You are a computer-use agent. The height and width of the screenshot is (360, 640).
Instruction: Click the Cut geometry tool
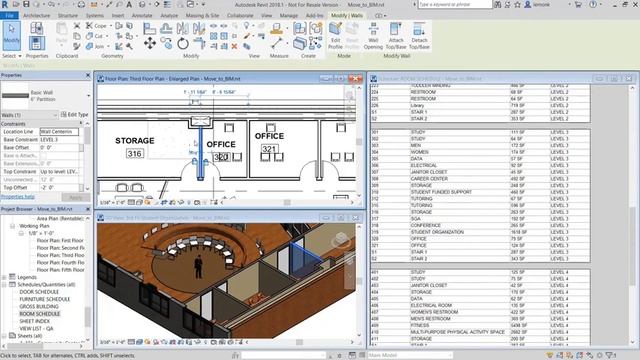[95, 36]
